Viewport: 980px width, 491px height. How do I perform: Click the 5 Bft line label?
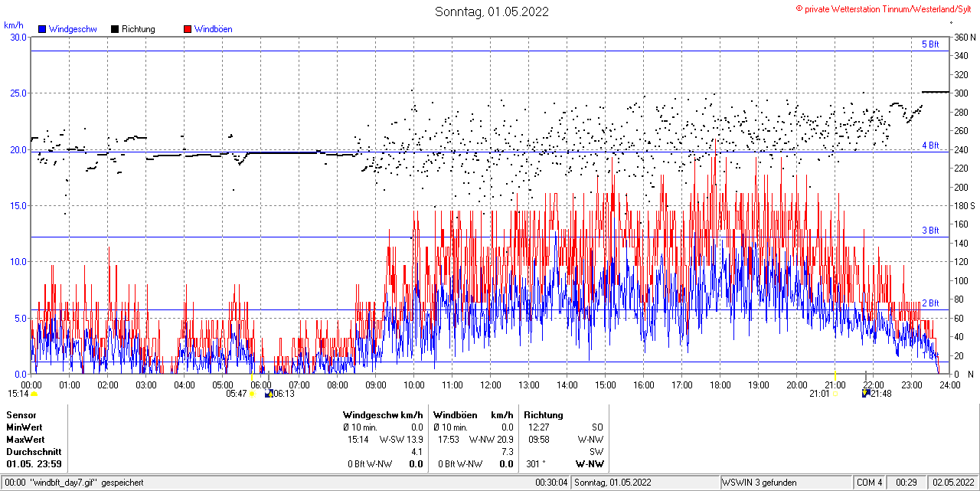pyautogui.click(x=930, y=44)
